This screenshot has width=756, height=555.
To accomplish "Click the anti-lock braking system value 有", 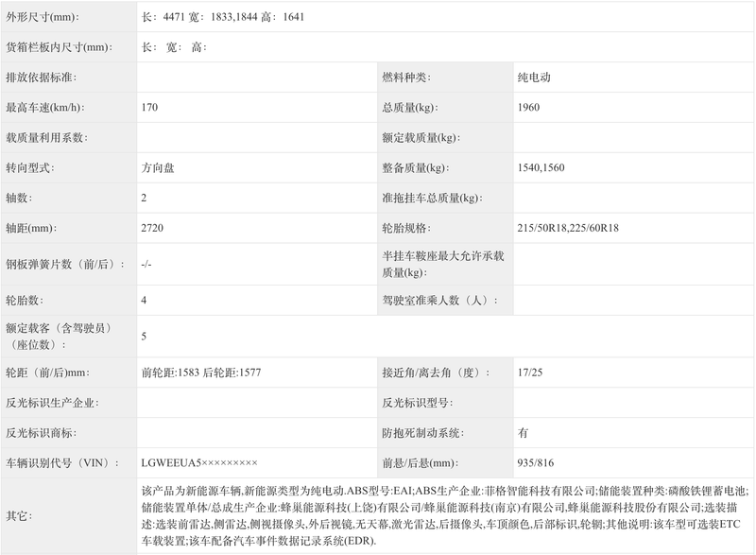I will [x=524, y=432].
